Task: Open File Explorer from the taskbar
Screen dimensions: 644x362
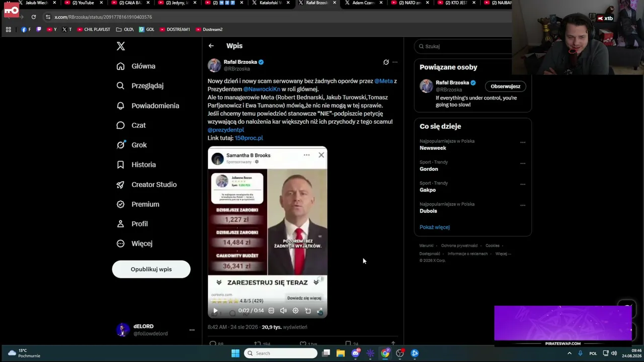Action: click(341, 353)
